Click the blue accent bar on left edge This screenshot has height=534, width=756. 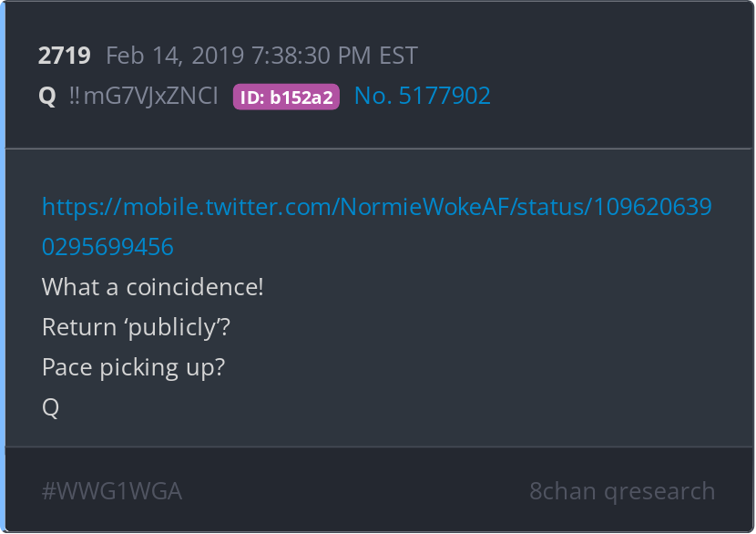click(x=3, y=267)
